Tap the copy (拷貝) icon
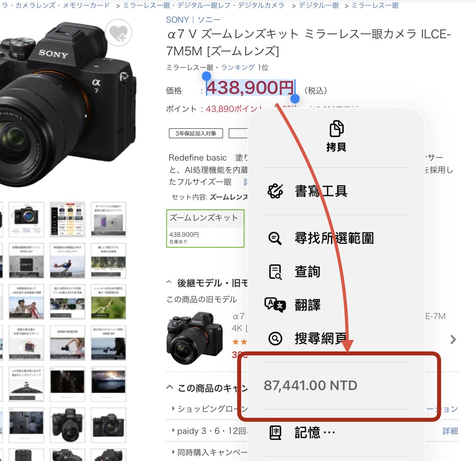The height and width of the screenshot is (461, 476). tap(336, 128)
